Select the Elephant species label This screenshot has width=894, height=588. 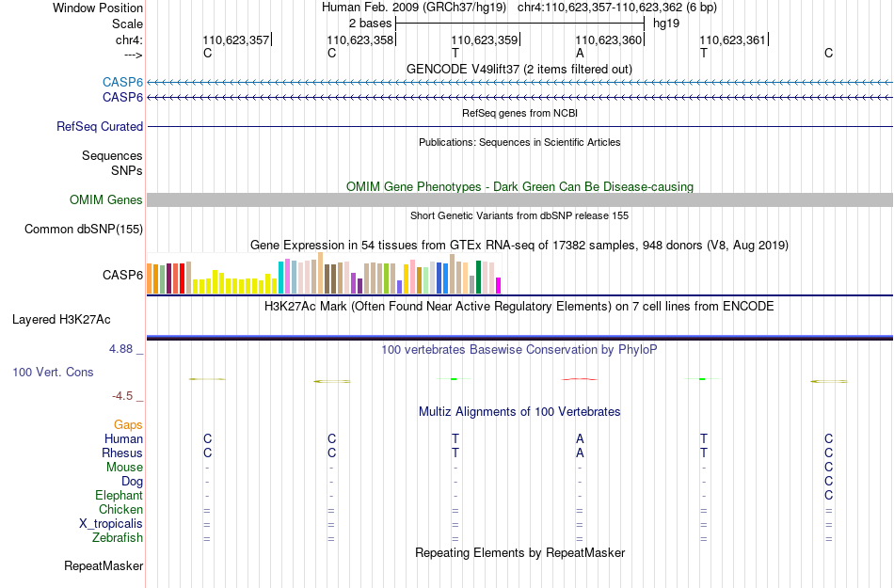click(119, 495)
